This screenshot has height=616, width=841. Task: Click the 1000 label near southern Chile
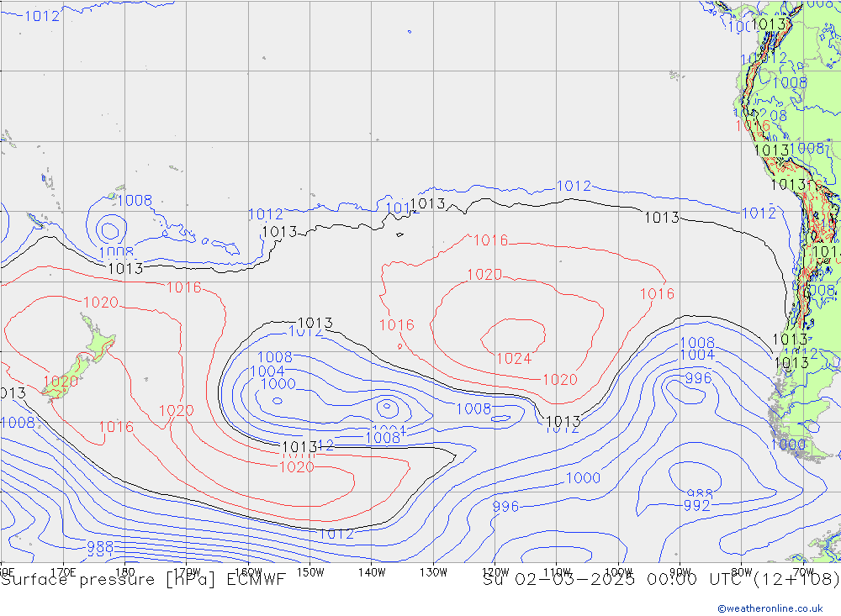pos(788,444)
